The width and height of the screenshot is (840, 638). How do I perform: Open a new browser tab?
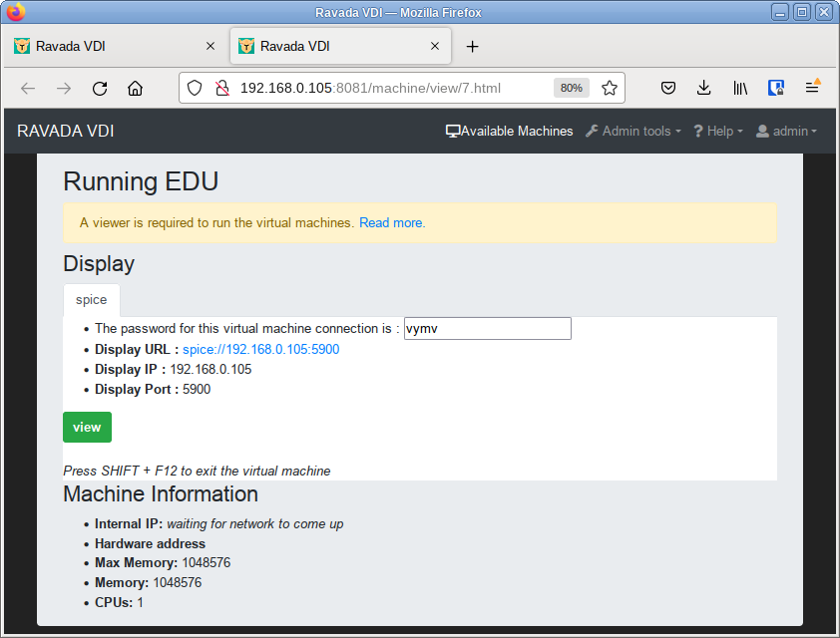tap(472, 47)
